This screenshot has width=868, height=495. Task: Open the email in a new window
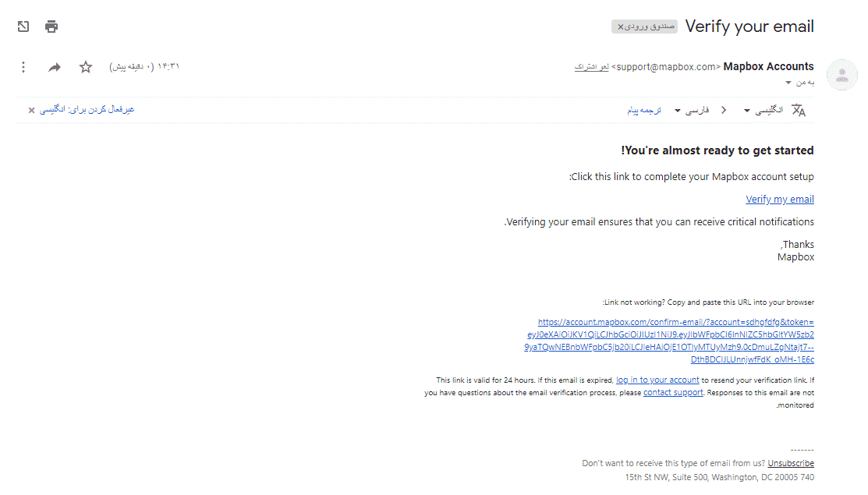[x=23, y=26]
